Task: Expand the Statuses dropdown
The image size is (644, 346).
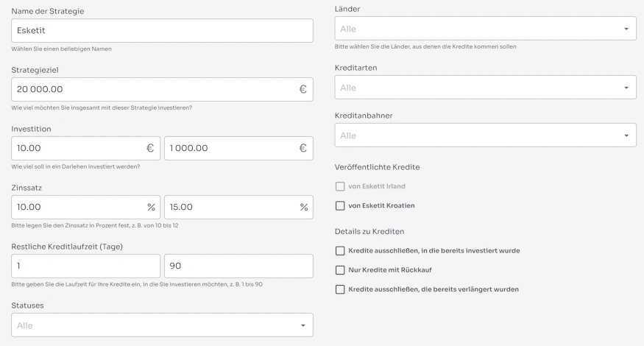Action: (x=162, y=325)
